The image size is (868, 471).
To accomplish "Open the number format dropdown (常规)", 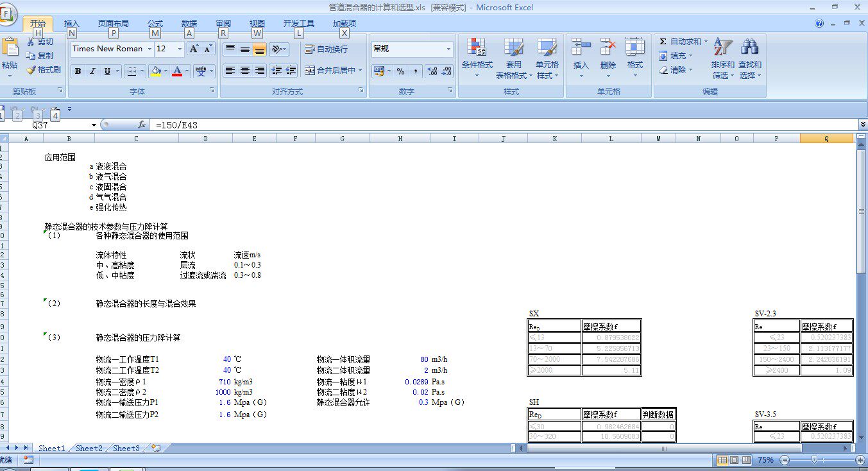I will pos(449,49).
